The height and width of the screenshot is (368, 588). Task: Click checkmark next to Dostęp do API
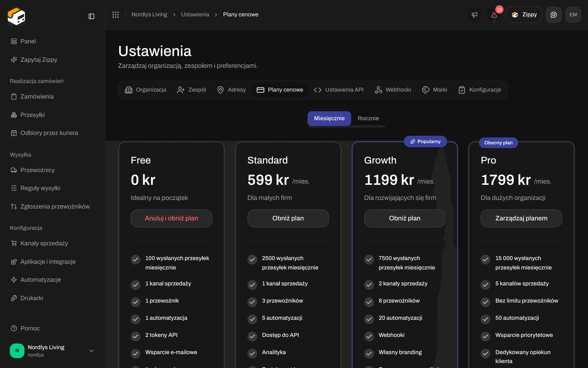tap(252, 336)
